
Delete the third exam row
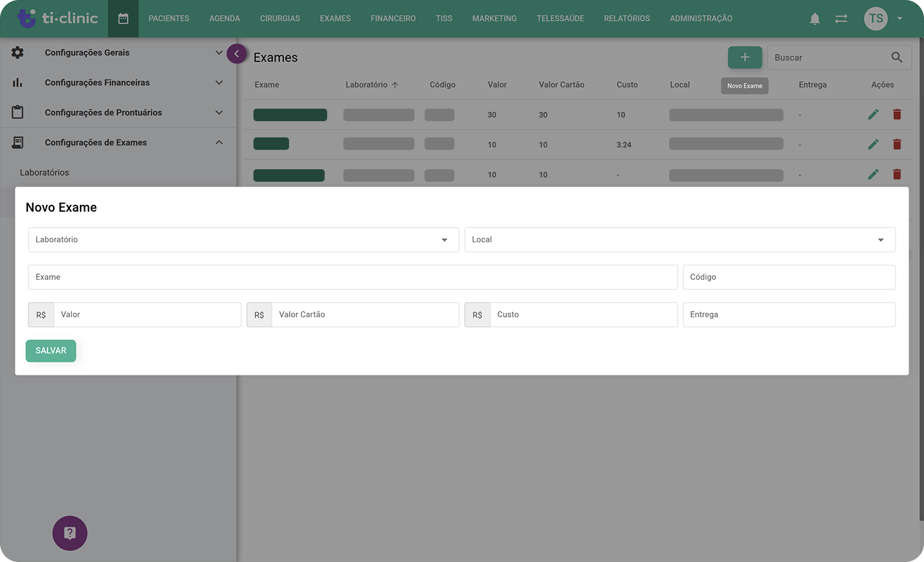point(897,174)
